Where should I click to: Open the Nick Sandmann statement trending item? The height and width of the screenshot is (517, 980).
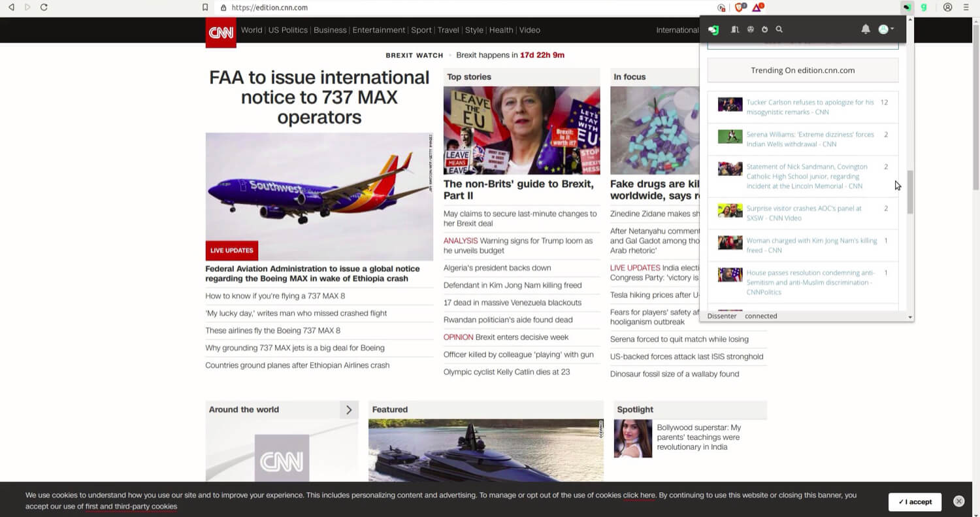pos(807,176)
